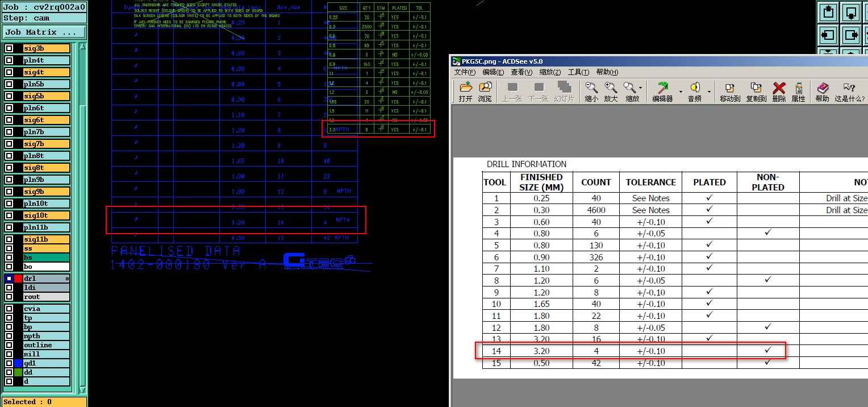Select the bo layer name
Screen dimensions: 868x407
46,267
